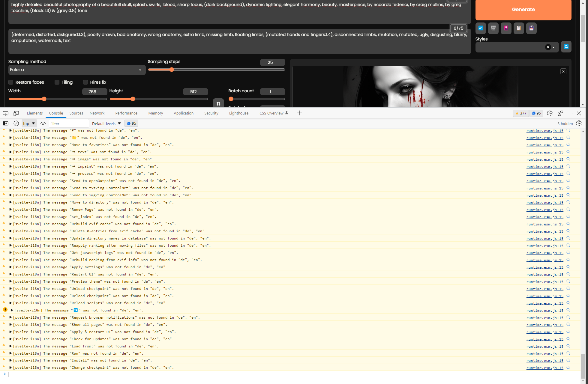
Task: Create a live expression with eye icon
Action: [43, 124]
